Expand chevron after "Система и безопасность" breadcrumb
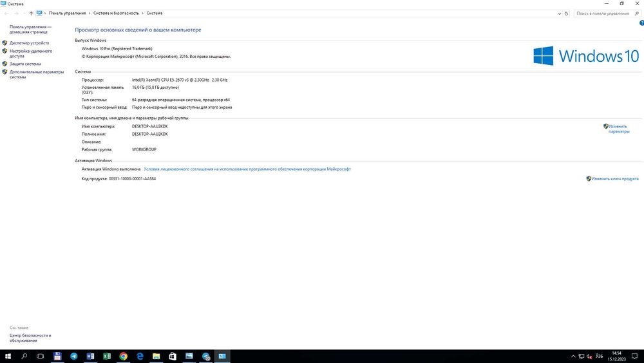This screenshot has height=363, width=644. (x=143, y=13)
